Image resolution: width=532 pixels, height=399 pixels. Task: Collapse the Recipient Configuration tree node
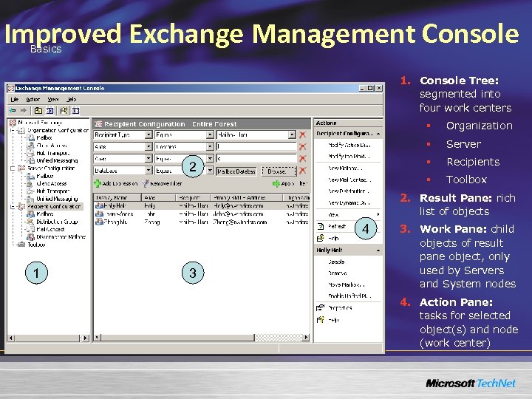pyautogui.click(x=13, y=206)
